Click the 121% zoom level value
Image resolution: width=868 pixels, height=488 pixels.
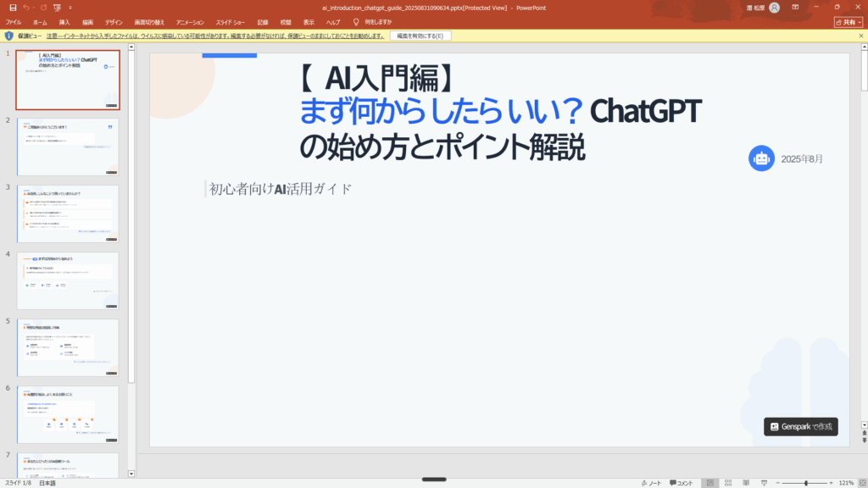846,483
